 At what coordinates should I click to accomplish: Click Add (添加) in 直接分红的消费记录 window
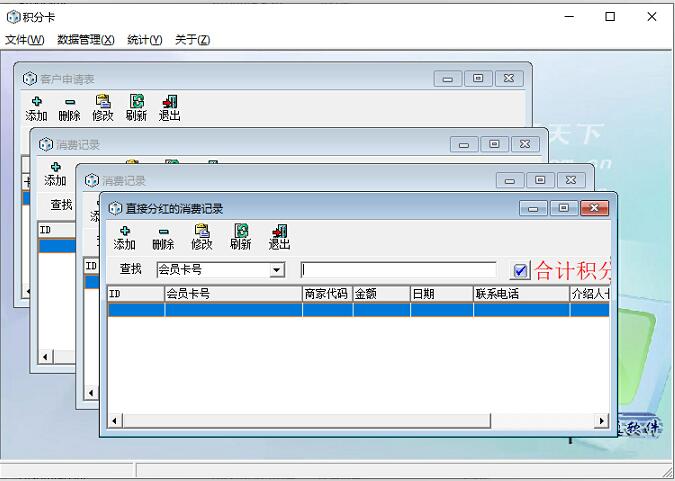pyautogui.click(x=124, y=238)
